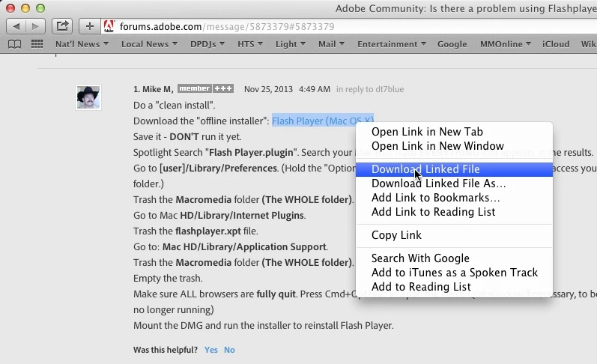
Task: Open the iCloud bookmark
Action: [556, 44]
